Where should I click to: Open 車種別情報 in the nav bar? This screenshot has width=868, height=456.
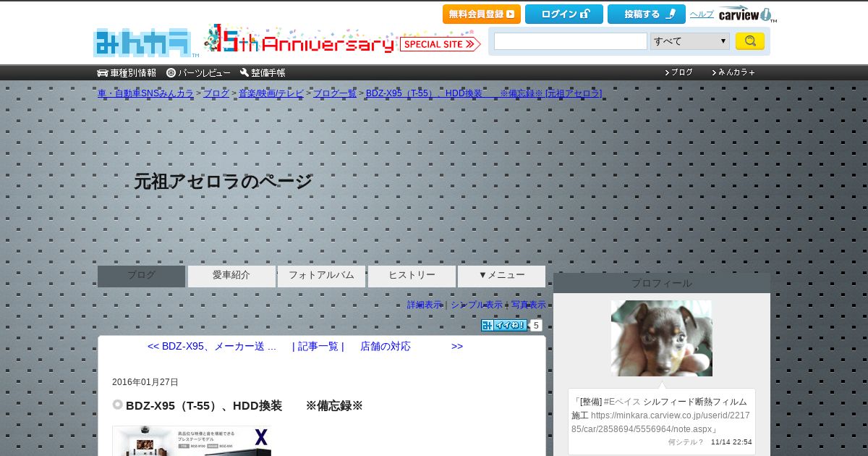click(127, 73)
